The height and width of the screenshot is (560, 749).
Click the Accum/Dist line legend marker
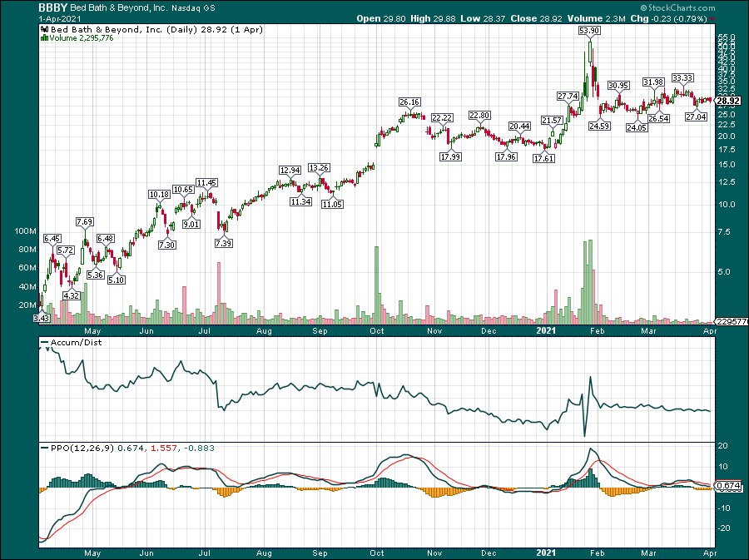click(45, 343)
